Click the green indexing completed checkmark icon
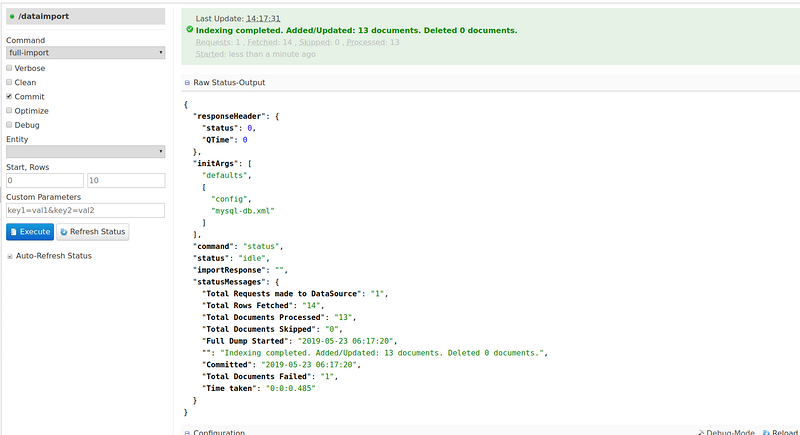The height and width of the screenshot is (435, 800). (189, 30)
